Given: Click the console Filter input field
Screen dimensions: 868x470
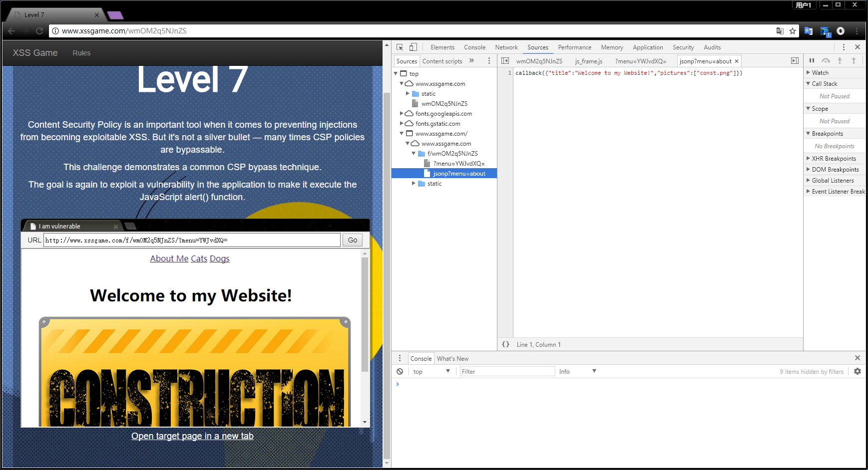Looking at the screenshot, I should (x=506, y=372).
